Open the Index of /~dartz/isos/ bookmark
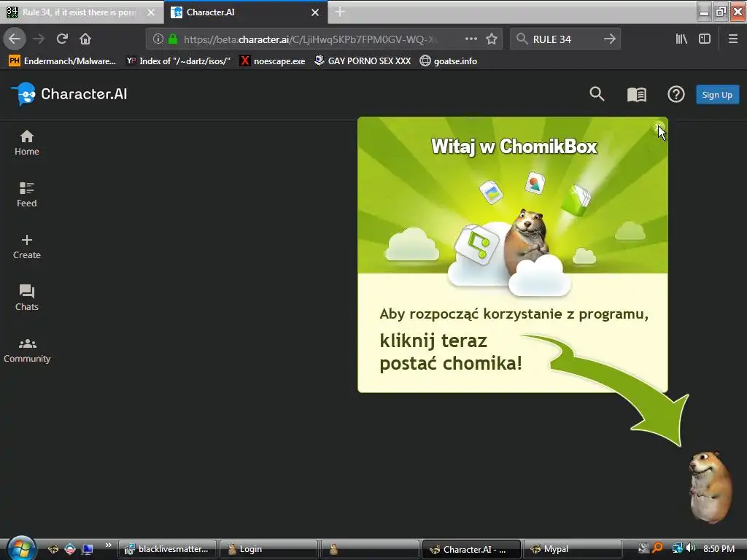 pyautogui.click(x=178, y=61)
